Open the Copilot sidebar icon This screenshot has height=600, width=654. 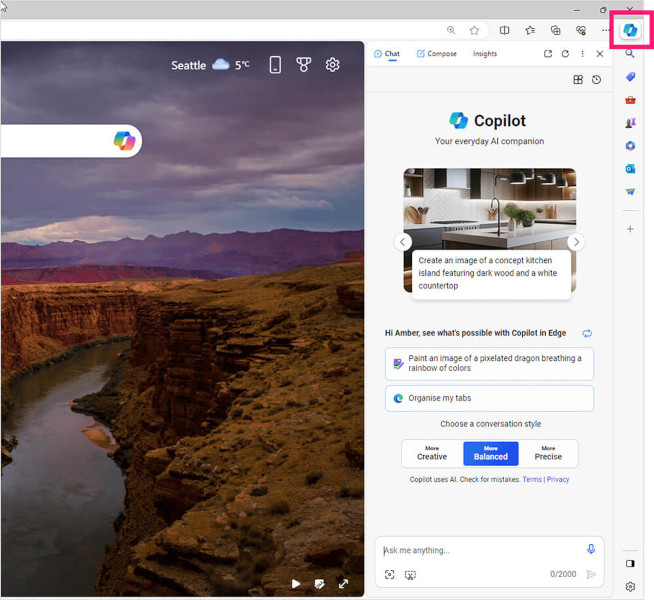tap(630, 30)
